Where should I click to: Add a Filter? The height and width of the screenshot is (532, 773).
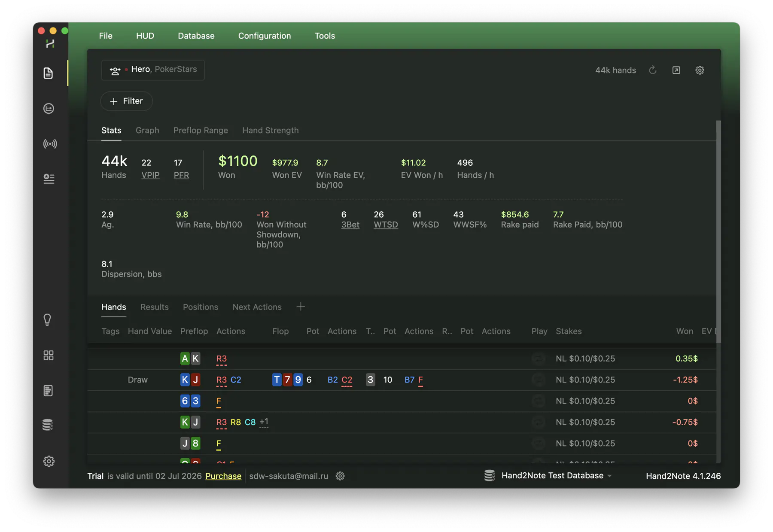[126, 101]
